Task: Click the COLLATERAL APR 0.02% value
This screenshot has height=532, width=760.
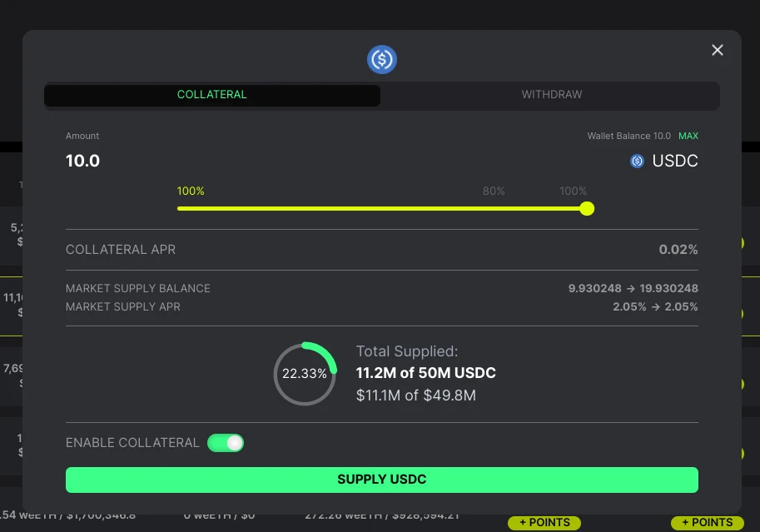Action: coord(678,249)
